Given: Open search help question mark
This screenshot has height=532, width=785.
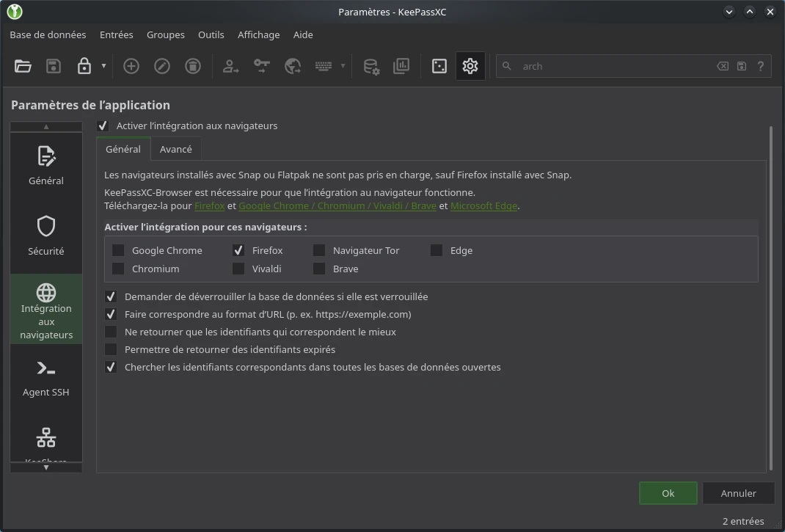Looking at the screenshot, I should (x=761, y=66).
